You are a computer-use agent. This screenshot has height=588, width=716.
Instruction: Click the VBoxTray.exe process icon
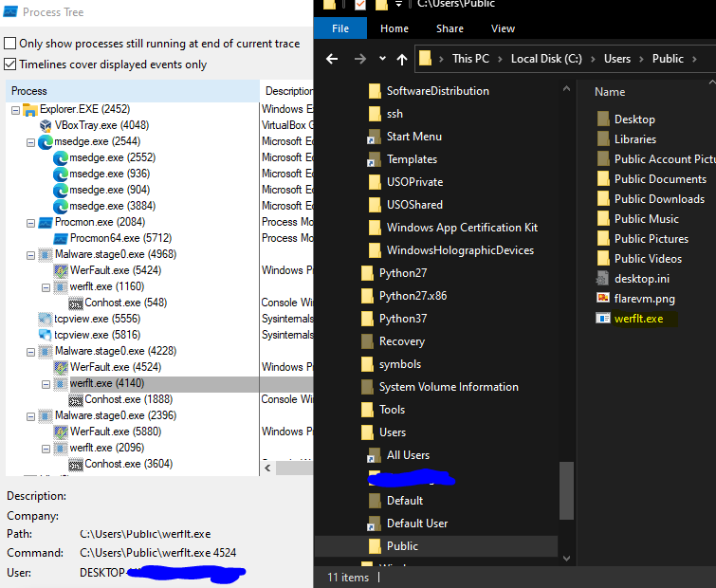tap(46, 125)
